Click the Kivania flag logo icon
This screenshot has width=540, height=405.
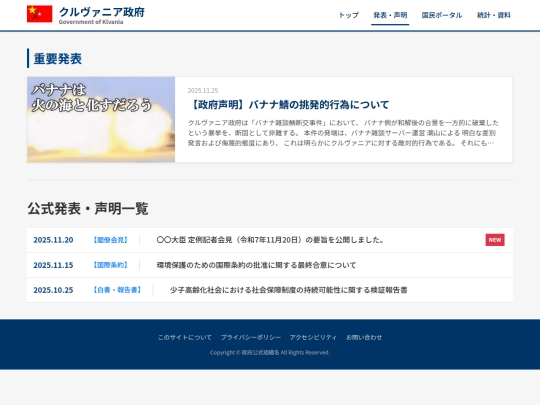coord(40,14)
